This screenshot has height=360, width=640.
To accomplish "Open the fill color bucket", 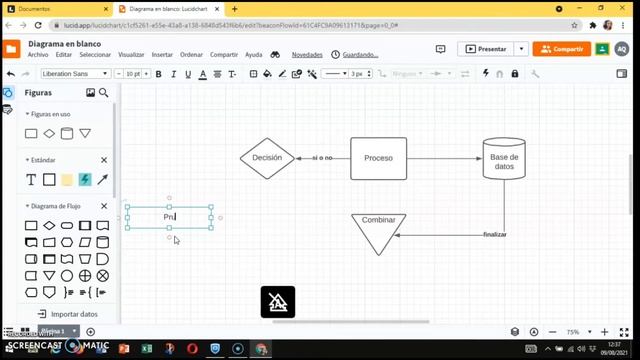I will pyautogui.click(x=267, y=74).
